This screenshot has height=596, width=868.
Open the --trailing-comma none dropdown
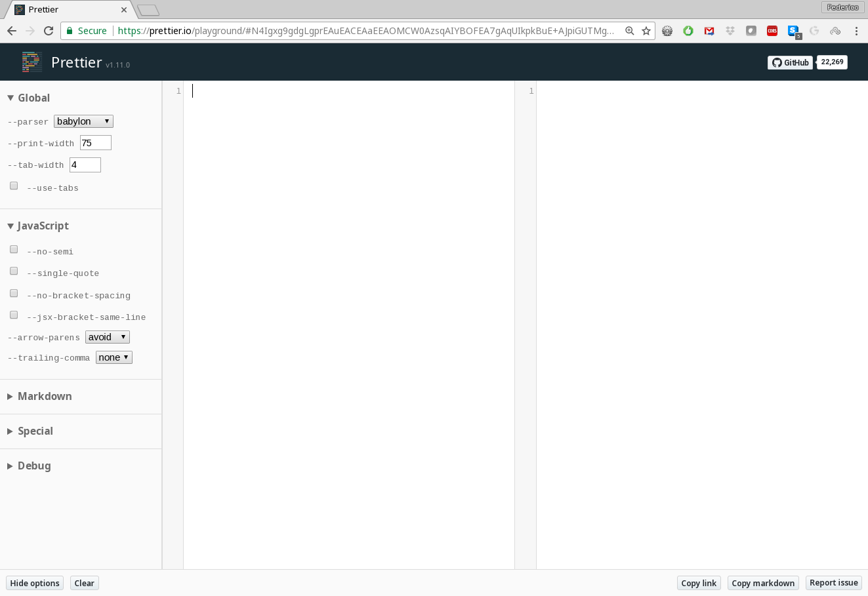[x=114, y=357]
